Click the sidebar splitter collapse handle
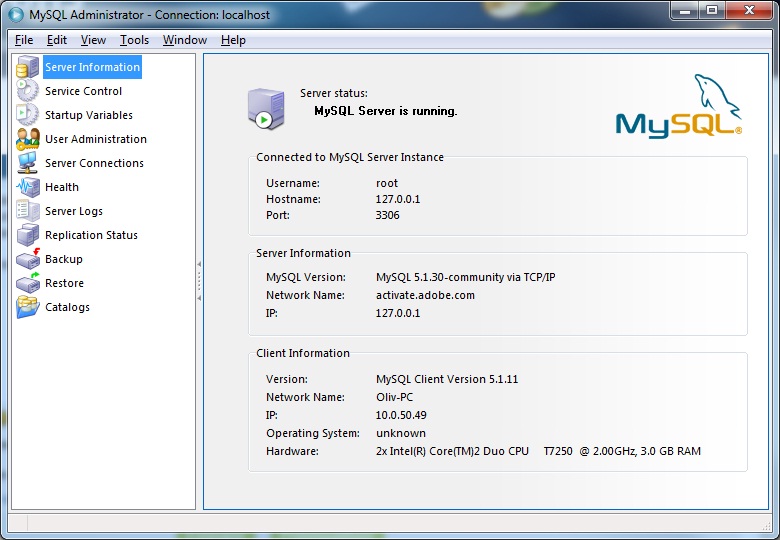The height and width of the screenshot is (540, 780). (x=199, y=281)
